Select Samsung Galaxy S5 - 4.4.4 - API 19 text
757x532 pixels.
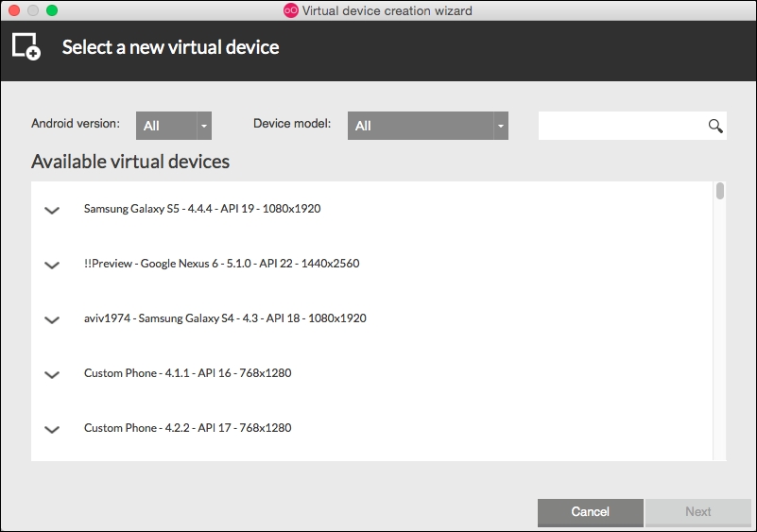(202, 209)
